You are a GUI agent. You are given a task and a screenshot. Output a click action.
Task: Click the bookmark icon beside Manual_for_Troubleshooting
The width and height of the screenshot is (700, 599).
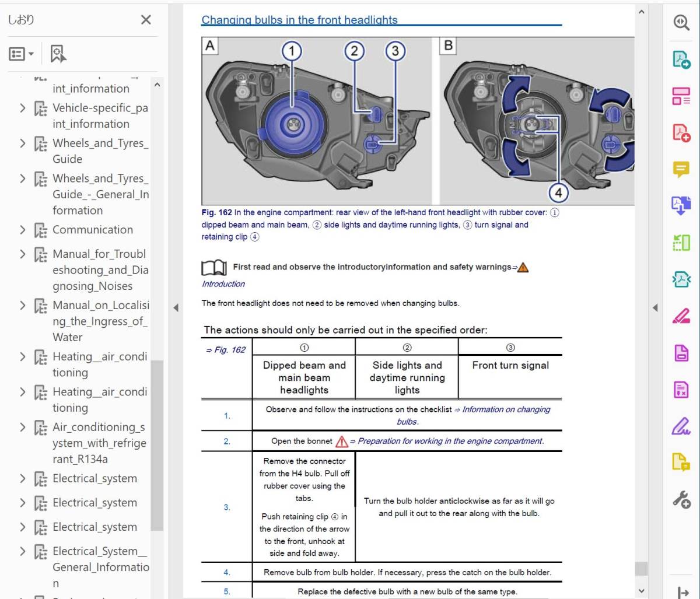click(40, 255)
